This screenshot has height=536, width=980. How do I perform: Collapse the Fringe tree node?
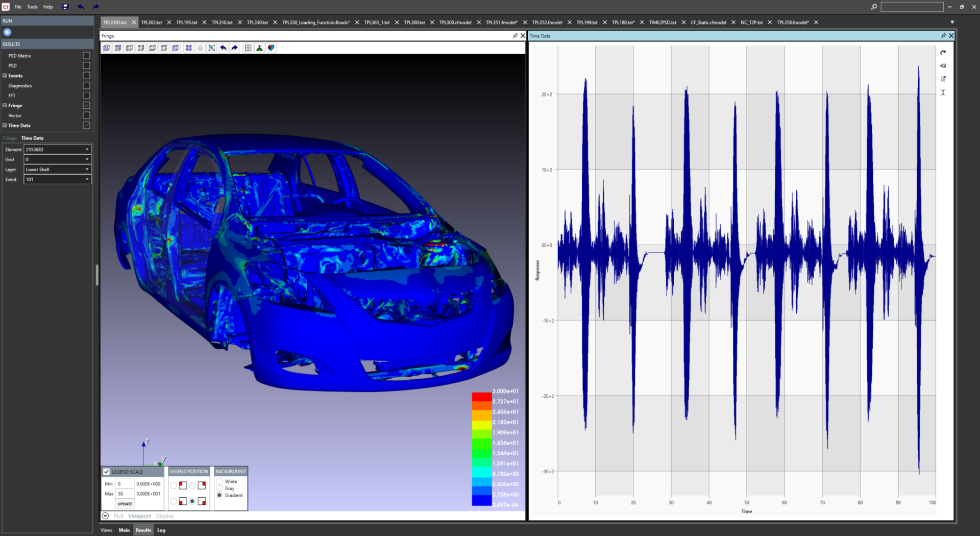[5, 106]
